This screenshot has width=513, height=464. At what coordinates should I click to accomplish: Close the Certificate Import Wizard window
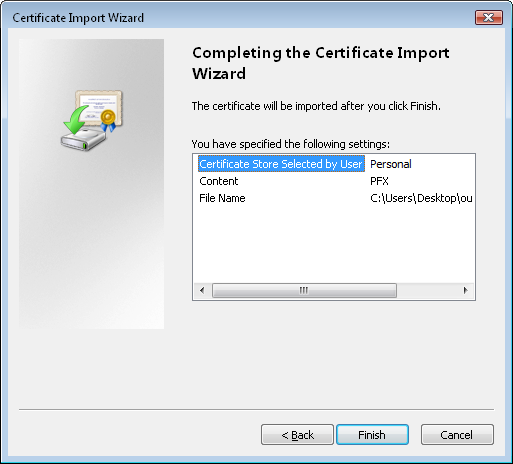(489, 17)
